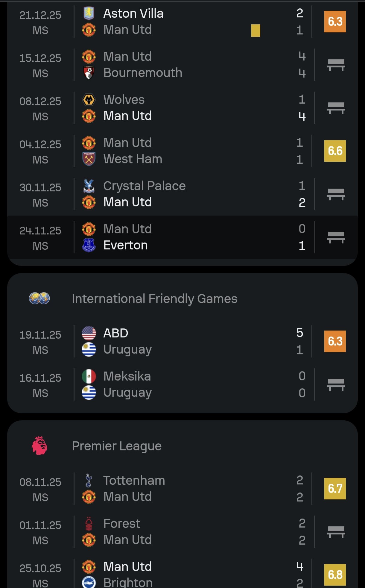Tap the International Friendly Games balls icon
Image resolution: width=365 pixels, height=588 pixels.
tap(39, 298)
